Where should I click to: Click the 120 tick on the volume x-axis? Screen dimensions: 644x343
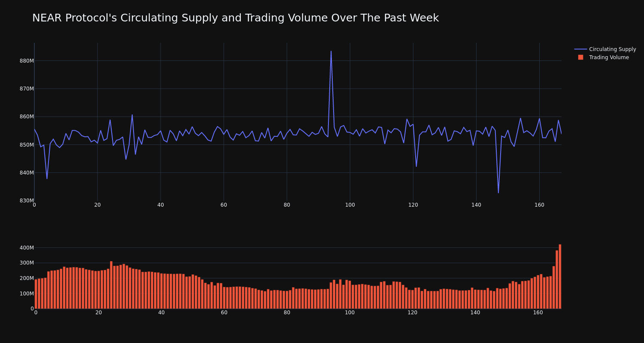413,313
